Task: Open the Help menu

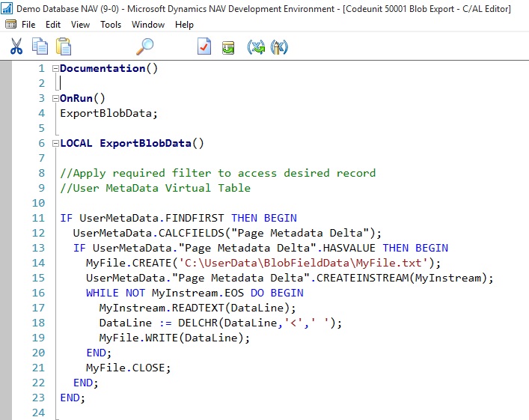Action: pyautogui.click(x=184, y=25)
